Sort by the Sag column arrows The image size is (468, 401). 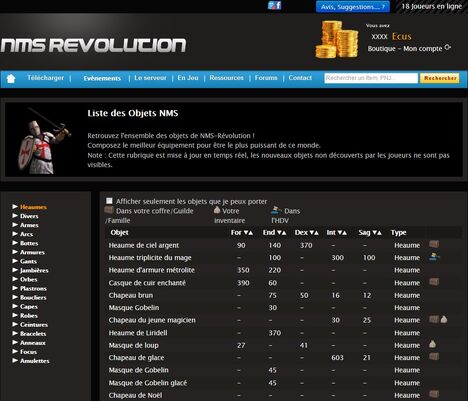[377, 233]
